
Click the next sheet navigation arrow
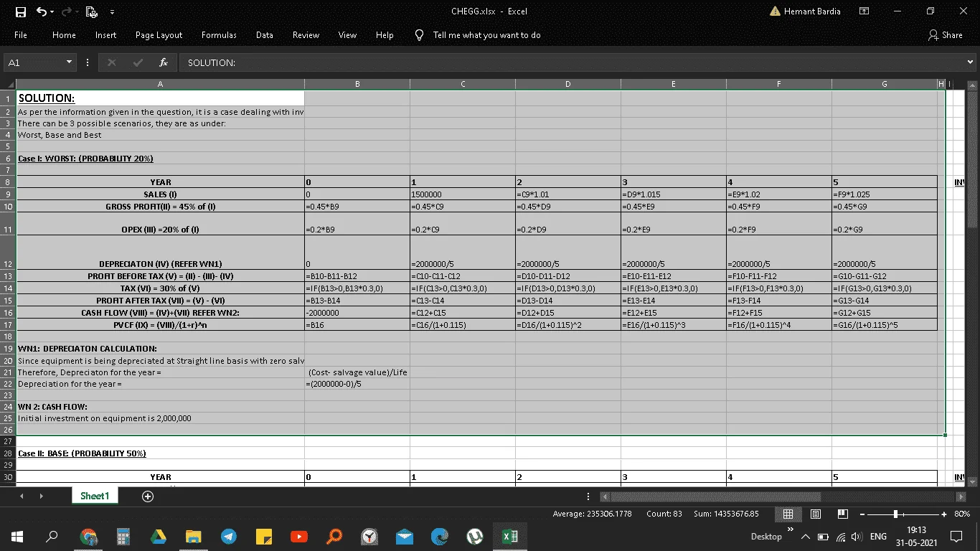coord(40,496)
